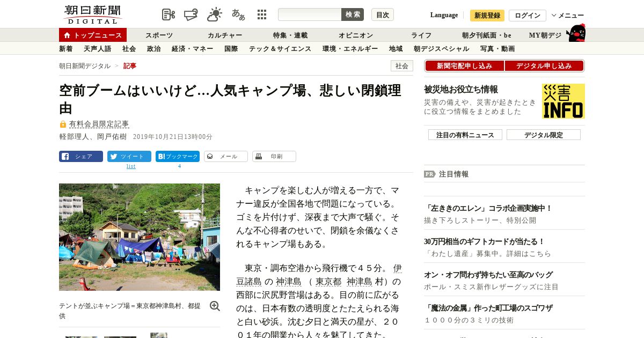This screenshot has width=644, height=338.
Task: Select デジタル限定 tab
Action: click(544, 135)
